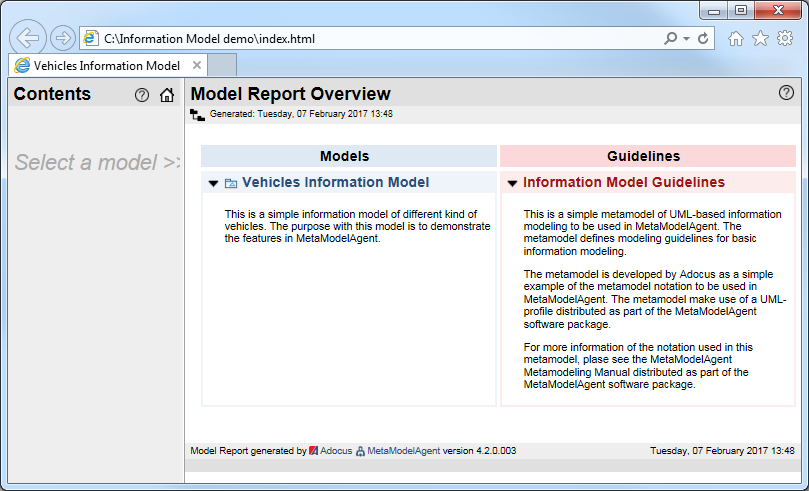Screen dimensions: 809x491
Task: Click the Models column header
Action: pyautogui.click(x=349, y=156)
